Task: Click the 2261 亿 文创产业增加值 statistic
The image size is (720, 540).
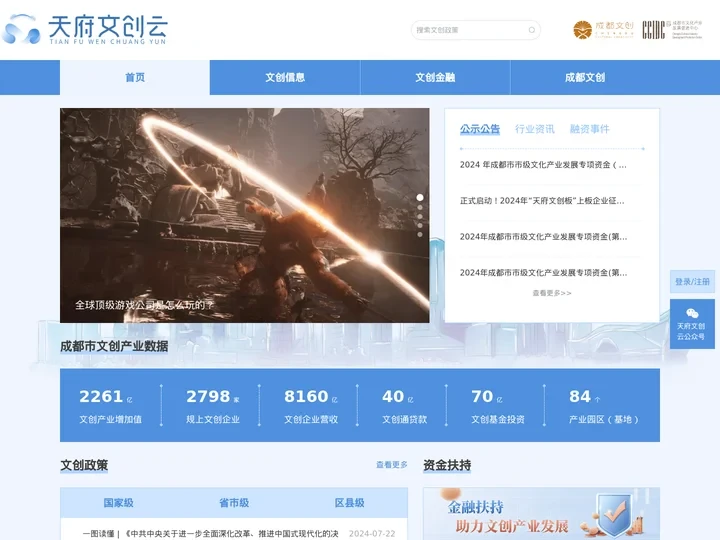Action: tap(111, 406)
